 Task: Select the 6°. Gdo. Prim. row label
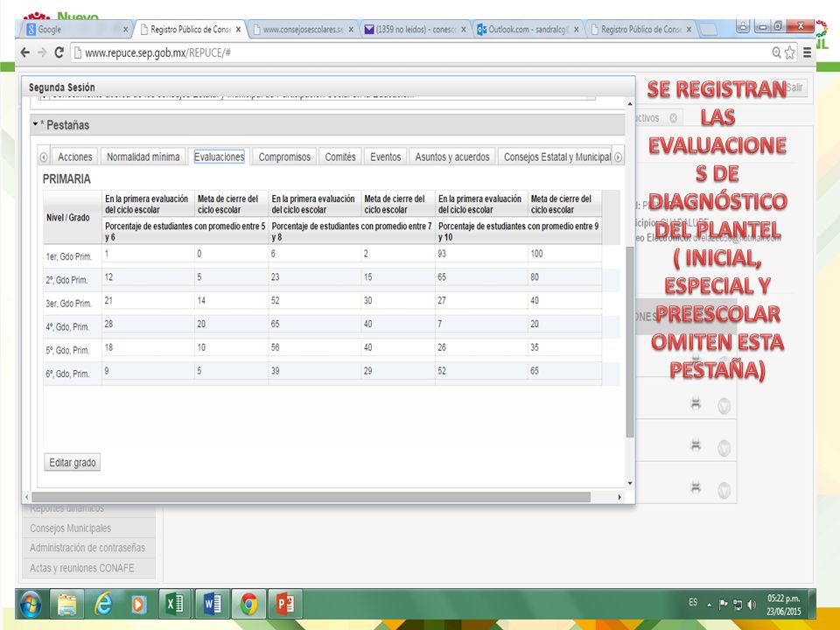click(67, 374)
